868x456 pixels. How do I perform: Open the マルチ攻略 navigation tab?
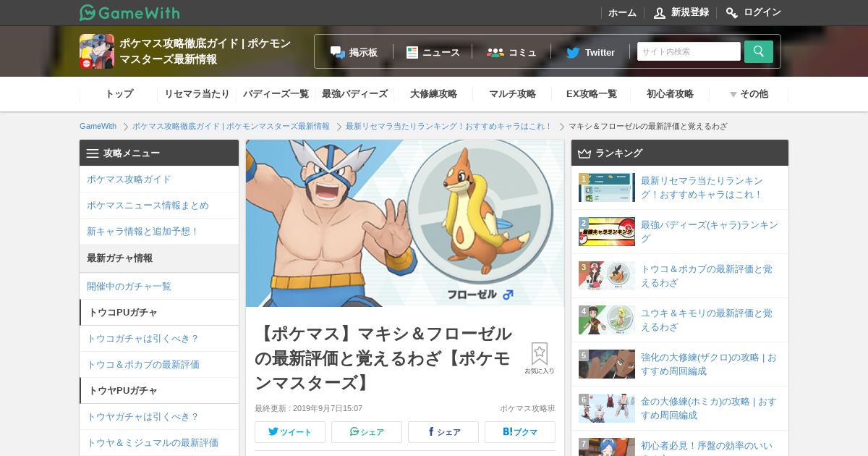tap(512, 94)
